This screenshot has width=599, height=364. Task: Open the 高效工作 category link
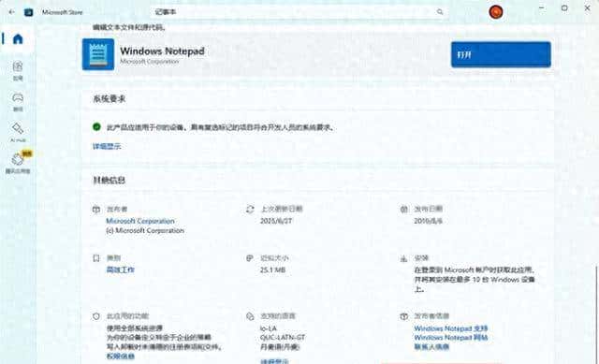[x=121, y=269]
